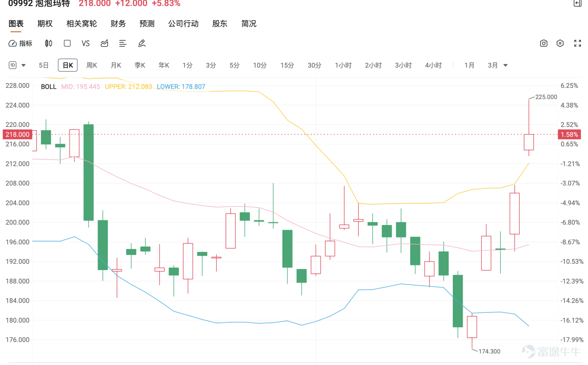Open the 相关窝轮 tab
Screen dimensions: 588x365
[82, 24]
